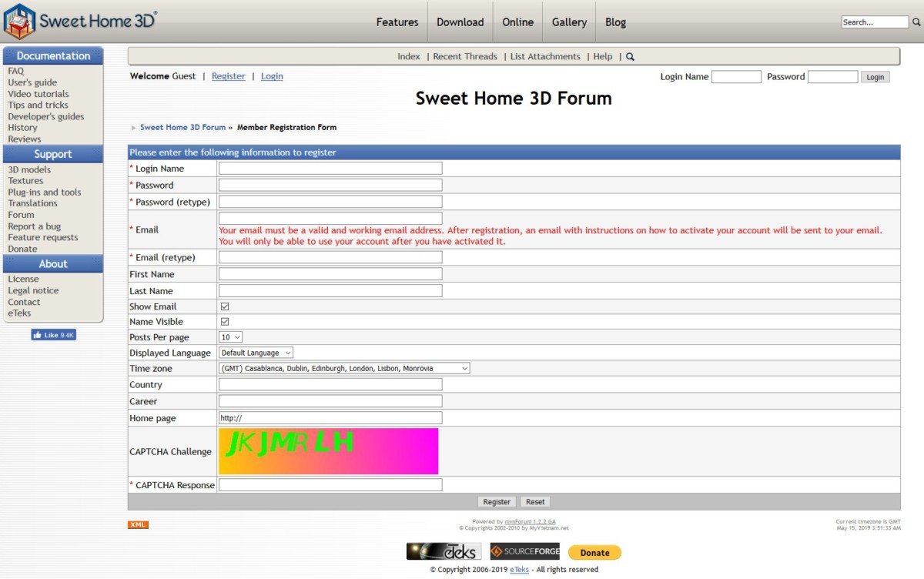This screenshot has height=579, width=924.
Task: Click the Password (retype) field
Action: pyautogui.click(x=330, y=202)
